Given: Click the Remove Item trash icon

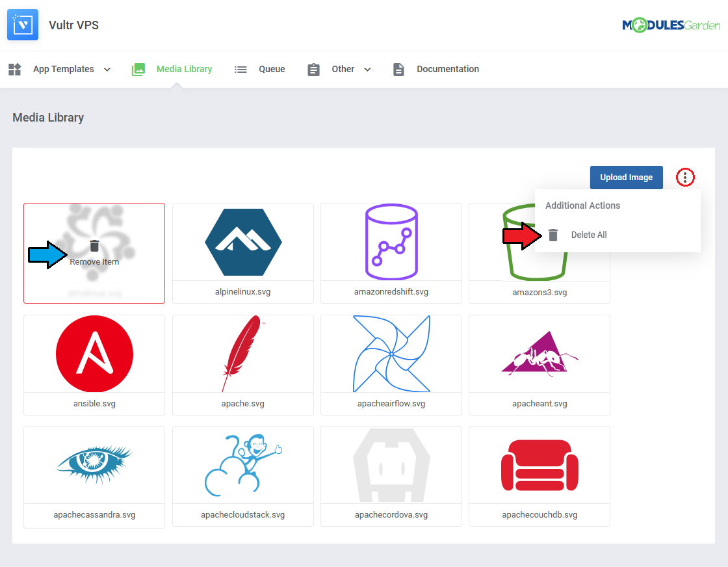Looking at the screenshot, I should [x=94, y=246].
